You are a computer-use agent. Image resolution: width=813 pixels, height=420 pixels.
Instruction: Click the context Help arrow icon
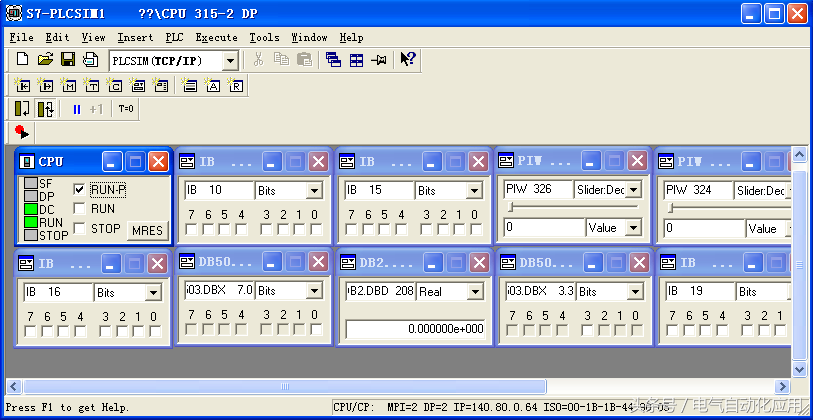coord(407,60)
